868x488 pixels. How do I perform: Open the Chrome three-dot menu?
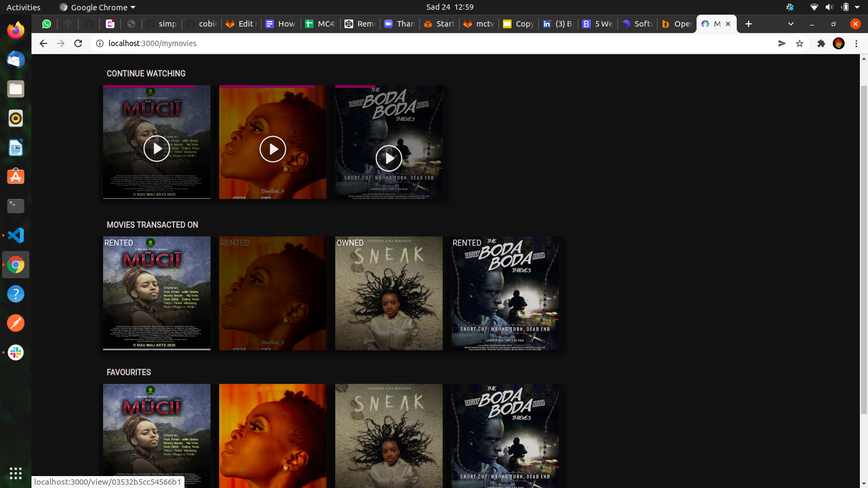pyautogui.click(x=856, y=43)
